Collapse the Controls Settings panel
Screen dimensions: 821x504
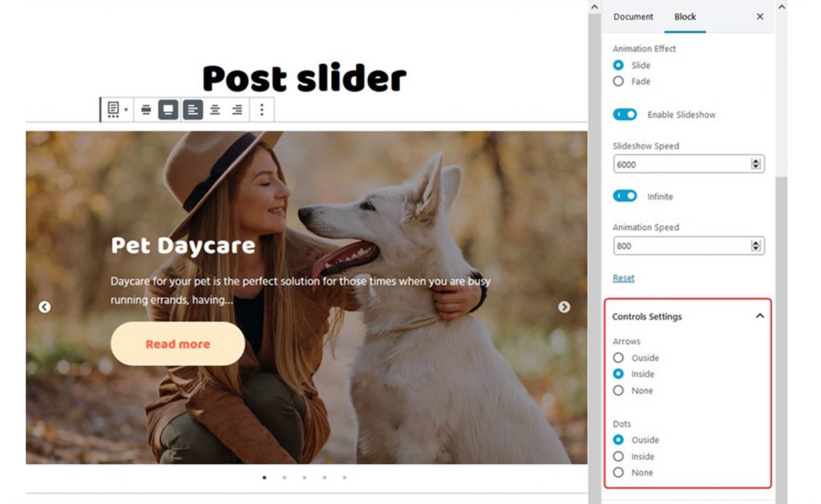point(760,316)
